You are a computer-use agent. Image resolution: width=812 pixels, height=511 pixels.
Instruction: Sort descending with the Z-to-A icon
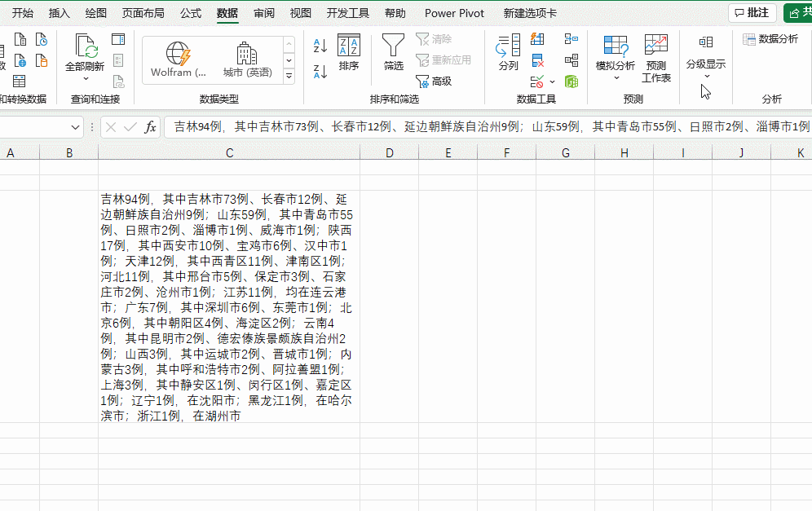pyautogui.click(x=320, y=72)
